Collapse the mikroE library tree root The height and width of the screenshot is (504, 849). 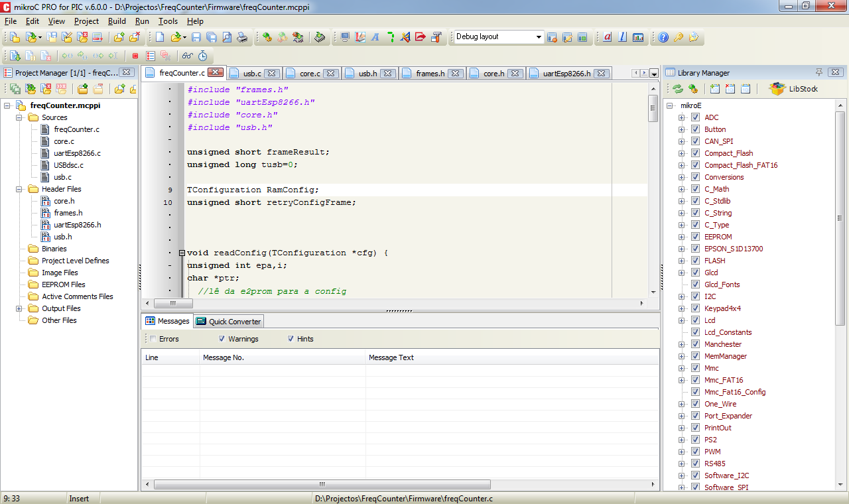(670, 105)
